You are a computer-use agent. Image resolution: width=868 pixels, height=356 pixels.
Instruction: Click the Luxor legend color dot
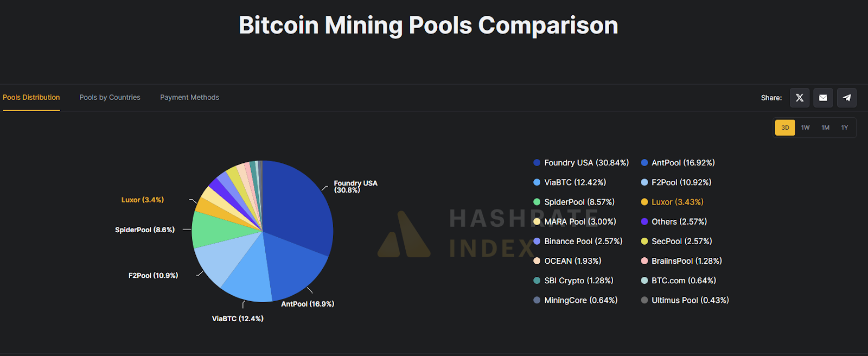coord(644,202)
